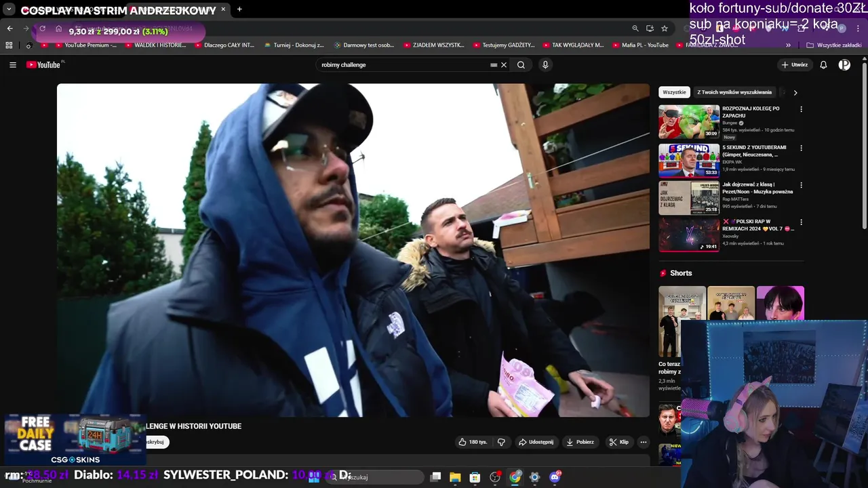Select the Wszystkie filter chip

point(674,92)
